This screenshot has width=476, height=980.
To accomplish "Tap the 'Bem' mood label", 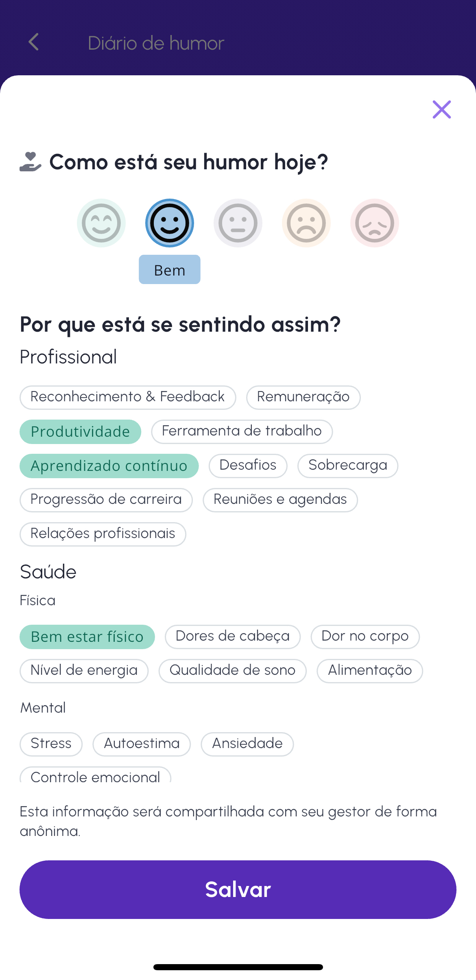I will 170,270.
